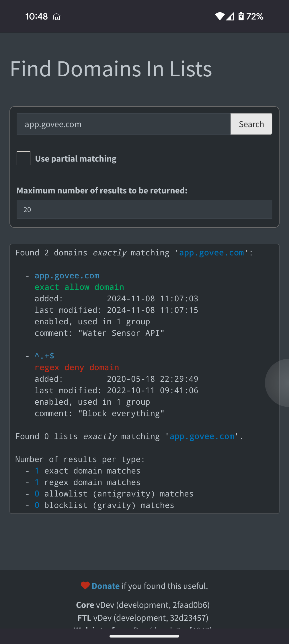Tap the Wi-Fi status icon

pos(220,16)
